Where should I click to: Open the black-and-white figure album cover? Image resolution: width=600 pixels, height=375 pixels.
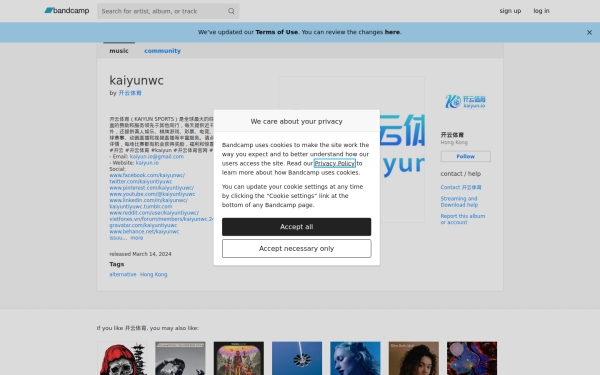[181, 358]
